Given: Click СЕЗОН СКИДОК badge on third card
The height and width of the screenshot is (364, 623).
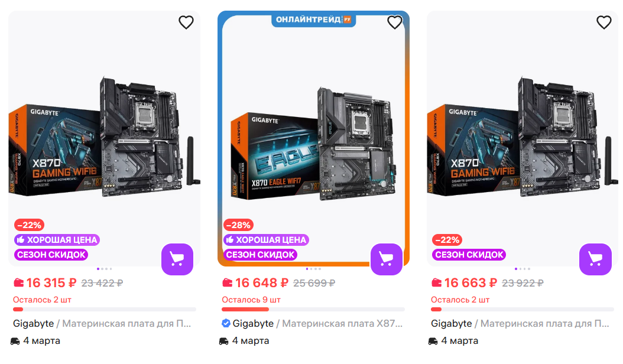Looking at the screenshot, I should pyautogui.click(x=469, y=254).
